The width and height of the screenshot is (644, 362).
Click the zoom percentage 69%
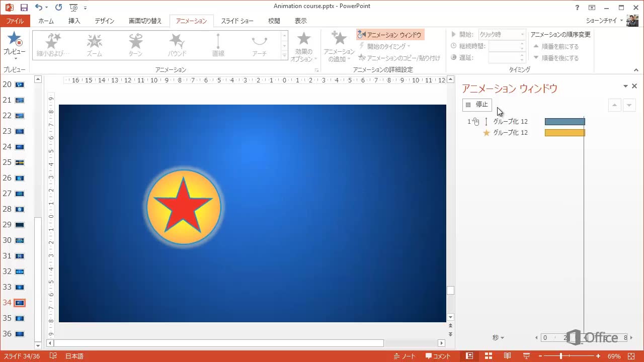tap(614, 356)
